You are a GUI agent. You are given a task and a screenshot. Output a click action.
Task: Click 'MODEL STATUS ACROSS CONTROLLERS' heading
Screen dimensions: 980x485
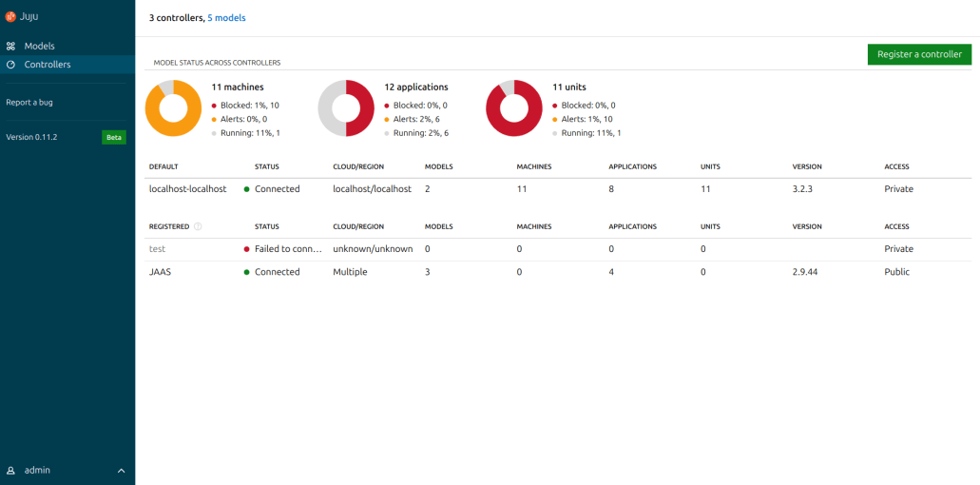[217, 63]
